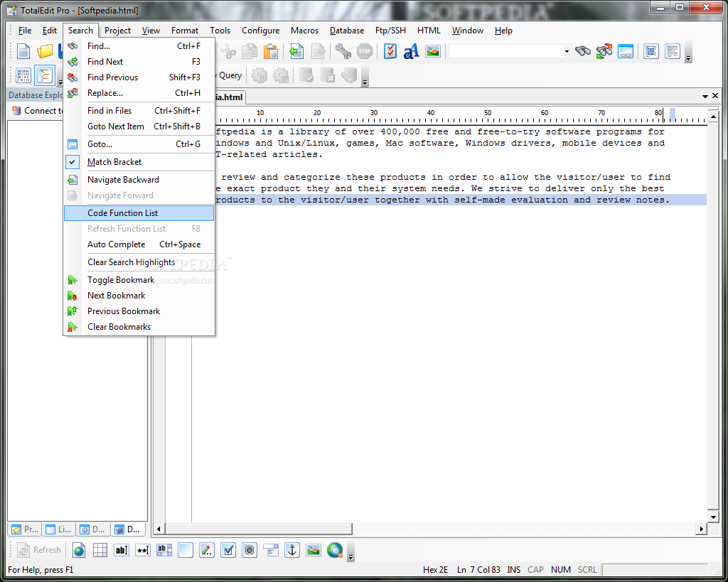728x582 pixels.
Task: Click the wrench tools icon
Action: click(x=343, y=51)
